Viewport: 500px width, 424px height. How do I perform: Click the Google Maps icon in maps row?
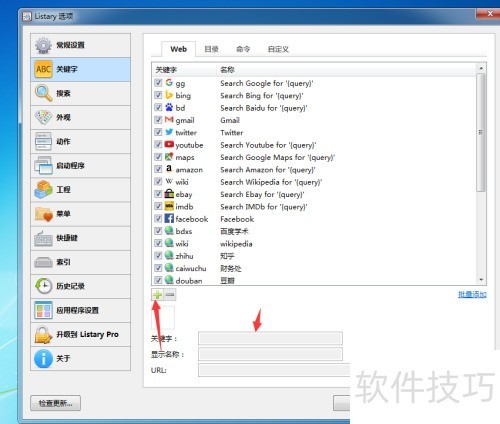pyautogui.click(x=169, y=157)
